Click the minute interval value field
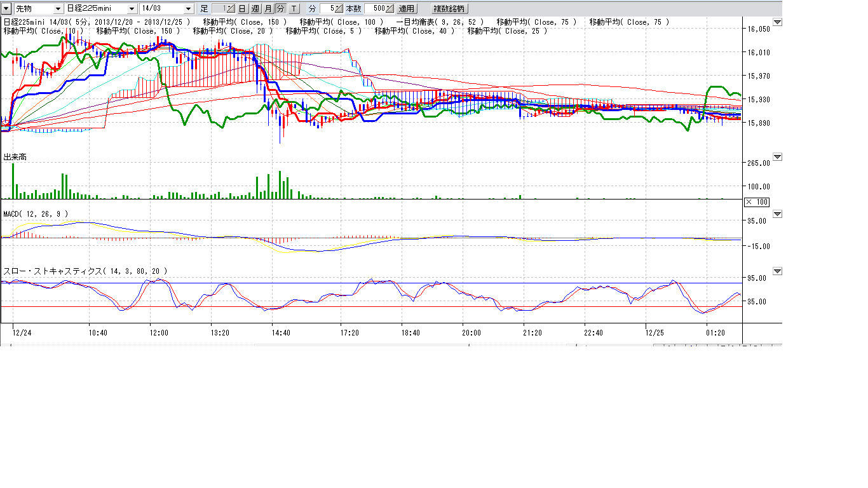Image resolution: width=868 pixels, height=488 pixels. click(327, 9)
